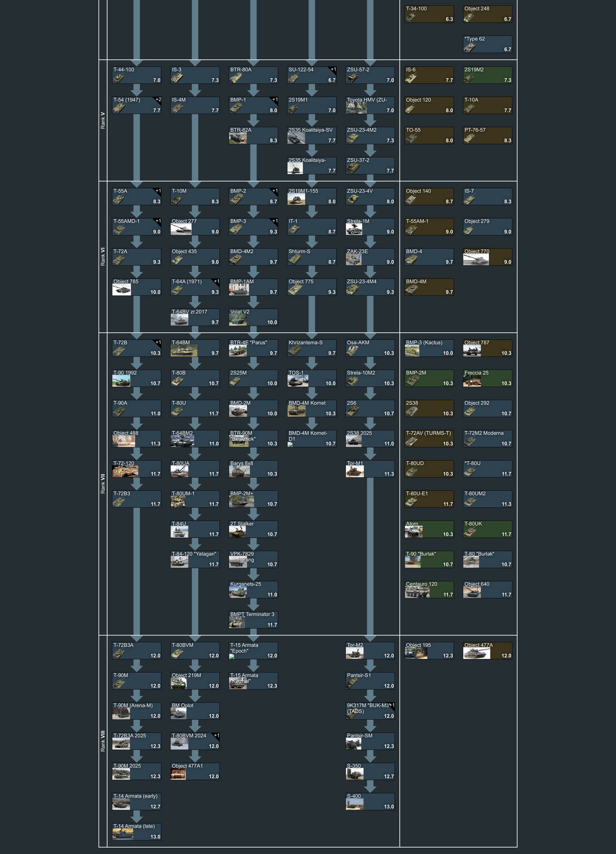Click the IS-7 tank icon
The image size is (616, 854).
point(470,200)
